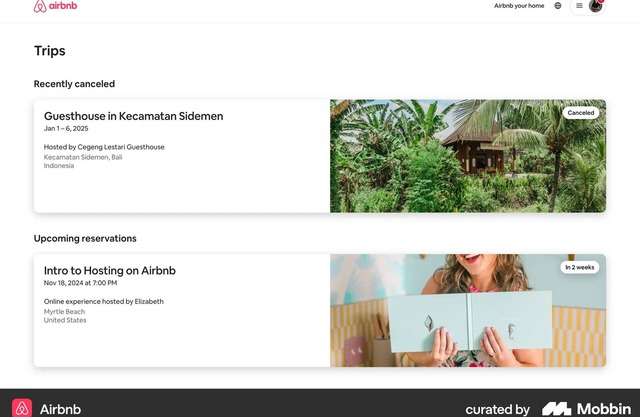Screen dimensions: 640x417
Task: View the hosting experience photo
Action: click(468, 311)
